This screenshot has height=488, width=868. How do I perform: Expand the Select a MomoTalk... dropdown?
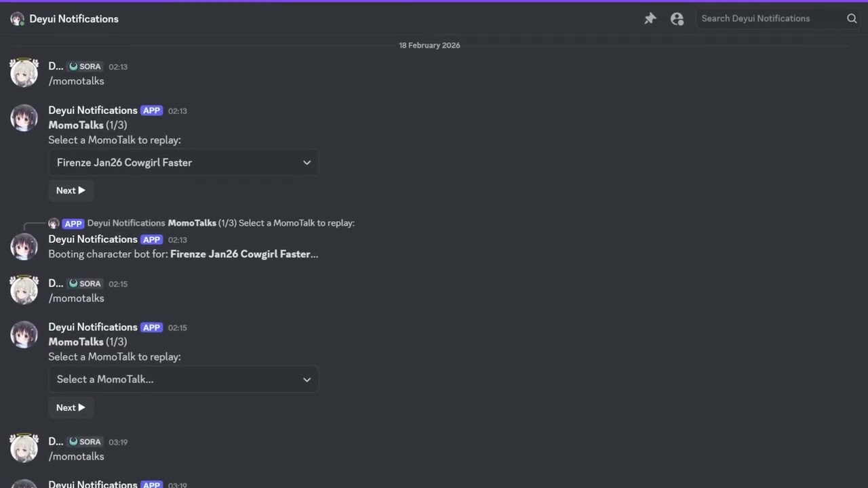(x=183, y=380)
